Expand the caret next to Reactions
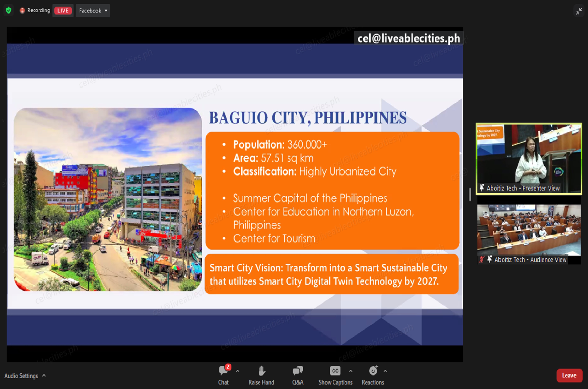This screenshot has width=588, height=389. (x=385, y=371)
